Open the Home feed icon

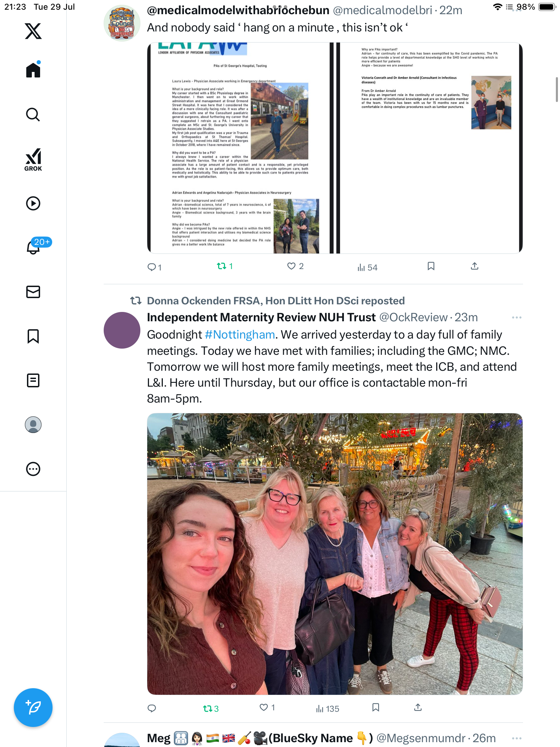(x=33, y=70)
